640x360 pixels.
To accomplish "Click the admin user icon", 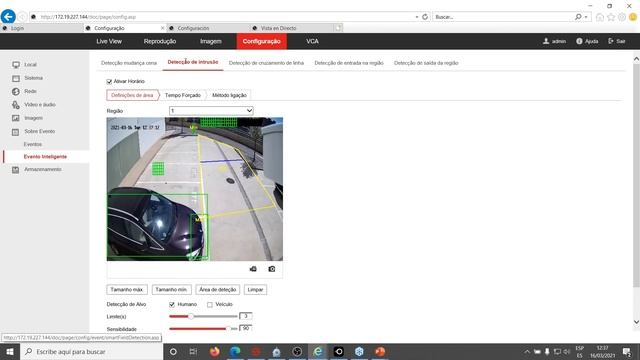I will (x=546, y=41).
